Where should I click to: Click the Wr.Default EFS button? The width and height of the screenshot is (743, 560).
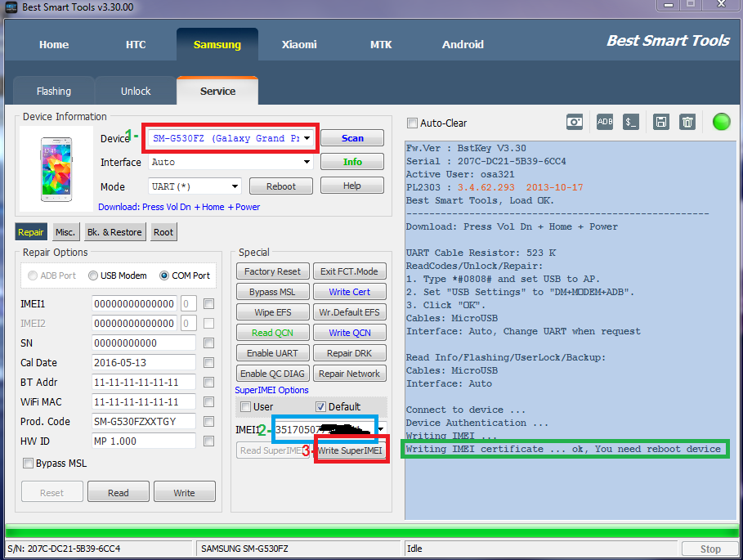(349, 312)
